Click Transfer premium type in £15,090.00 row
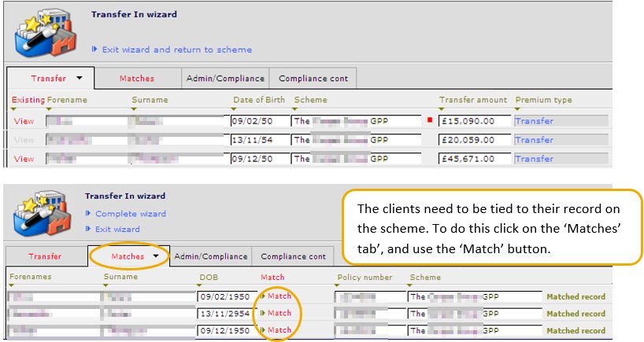Viewport: 644px width, 342px height. 561,121
